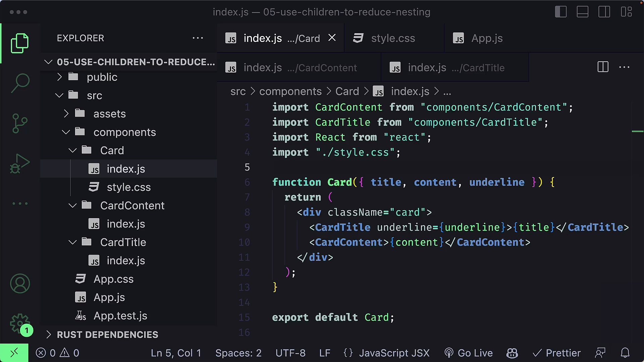Click the 'function' keyword on line 6
Image resolution: width=644 pixels, height=362 pixels.
[297, 182]
